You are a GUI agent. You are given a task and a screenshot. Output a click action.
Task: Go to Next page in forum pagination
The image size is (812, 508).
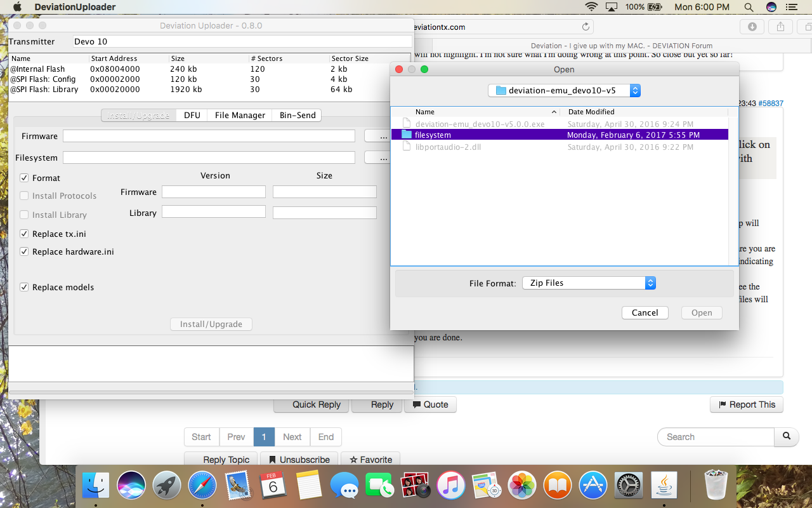click(292, 437)
